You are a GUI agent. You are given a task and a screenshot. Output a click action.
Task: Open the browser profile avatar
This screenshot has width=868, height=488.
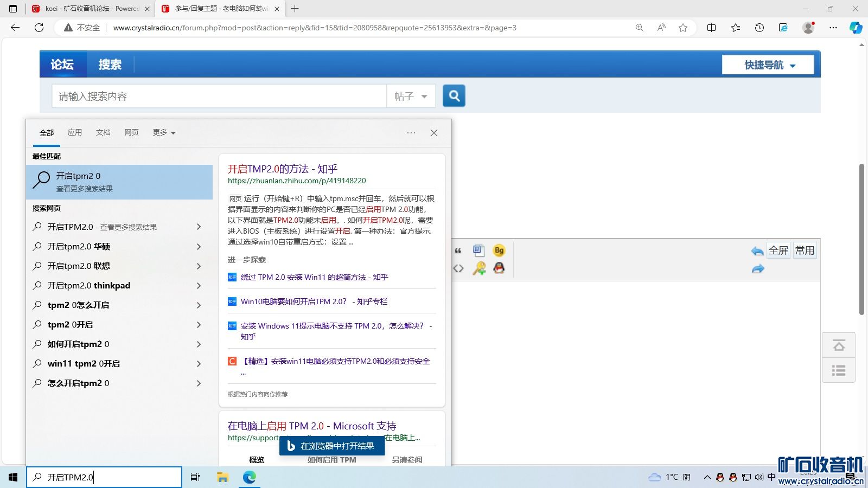click(x=808, y=28)
